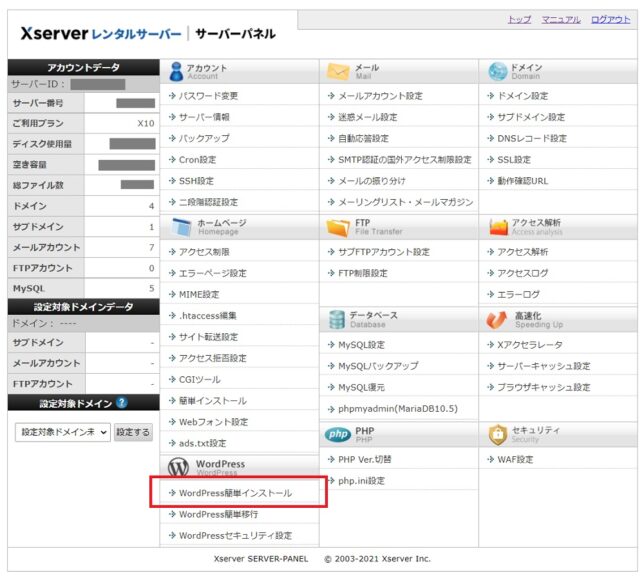Open ドメイン設定
644x580 pixels.
pyautogui.click(x=522, y=96)
